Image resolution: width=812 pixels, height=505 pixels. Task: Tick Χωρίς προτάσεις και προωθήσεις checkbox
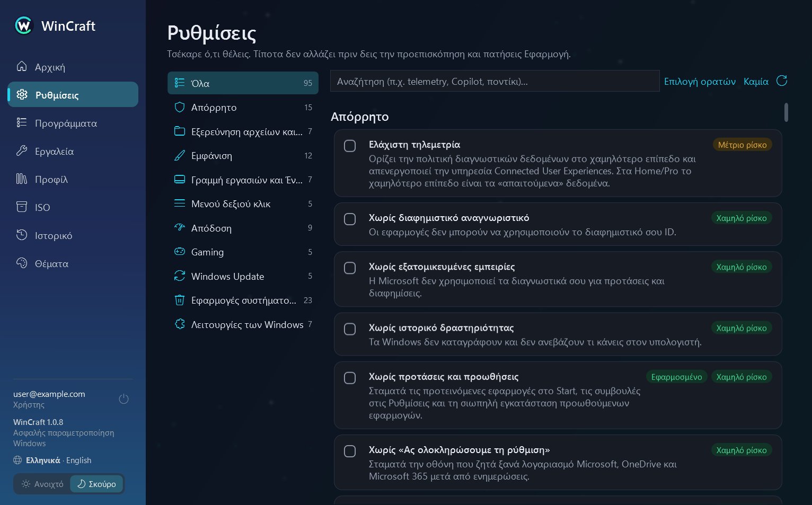pos(350,378)
